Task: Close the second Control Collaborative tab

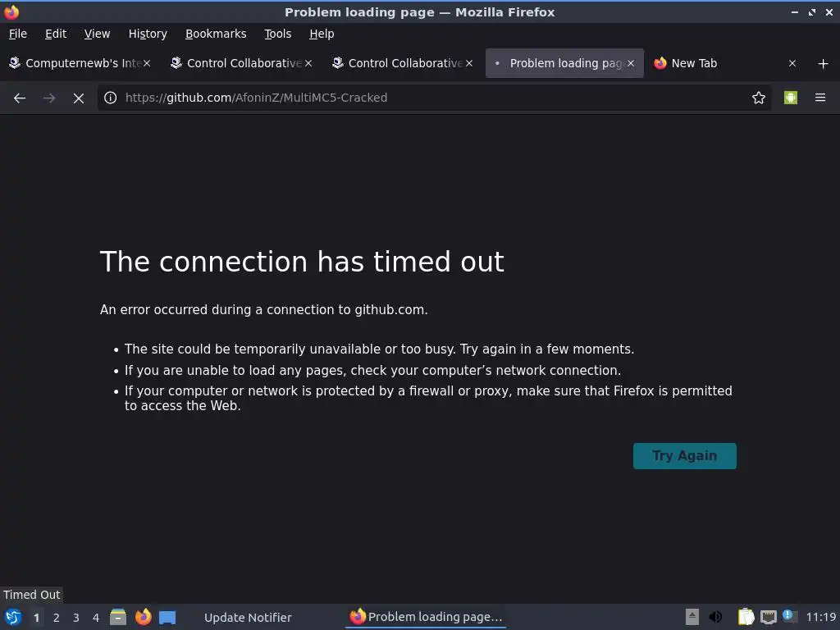Action: pos(469,63)
